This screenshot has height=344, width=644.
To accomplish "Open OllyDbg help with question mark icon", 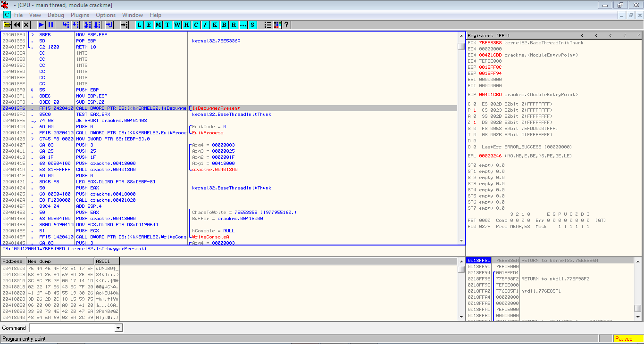I will click(x=286, y=25).
